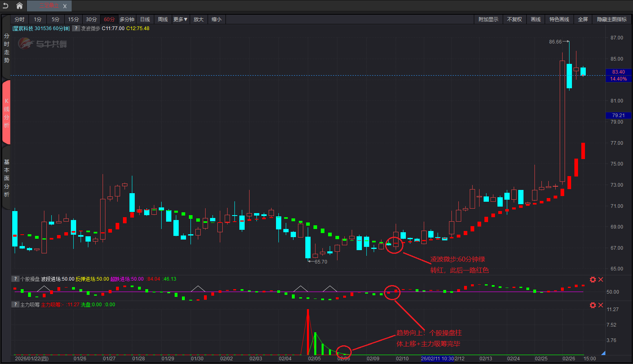
Task: Click the back arrow icon
Action: (x=6, y=6)
